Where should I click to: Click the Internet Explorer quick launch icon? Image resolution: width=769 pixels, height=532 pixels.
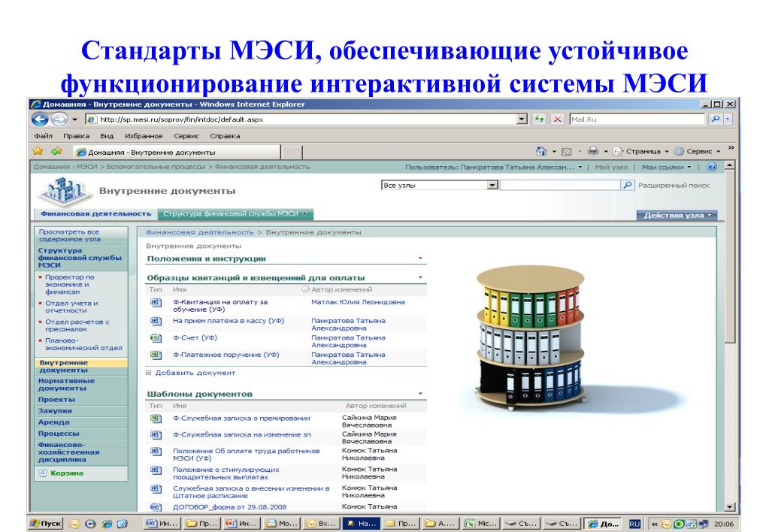click(107, 524)
